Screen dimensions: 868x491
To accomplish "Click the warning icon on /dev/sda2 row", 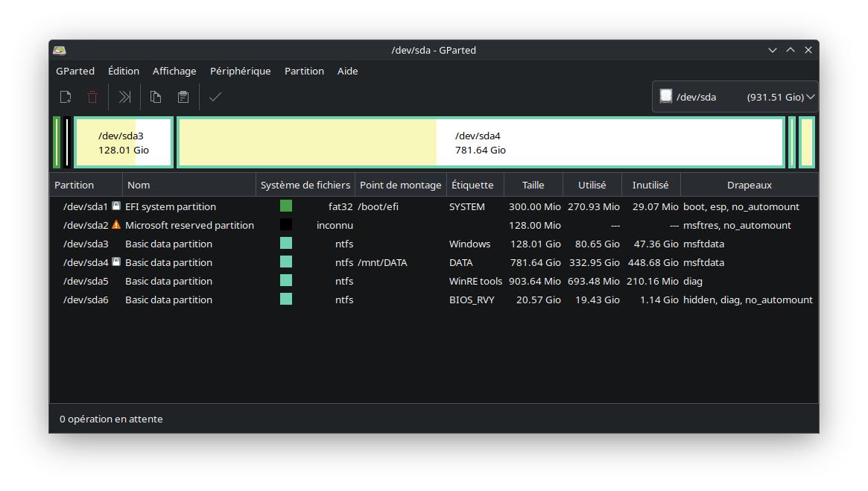I will coord(117,224).
